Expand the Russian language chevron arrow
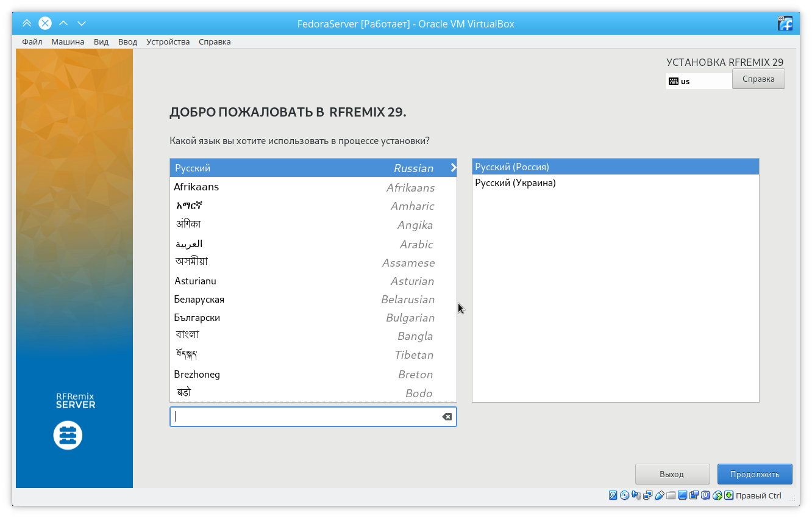Viewport: 812px width, 518px height. pos(453,168)
